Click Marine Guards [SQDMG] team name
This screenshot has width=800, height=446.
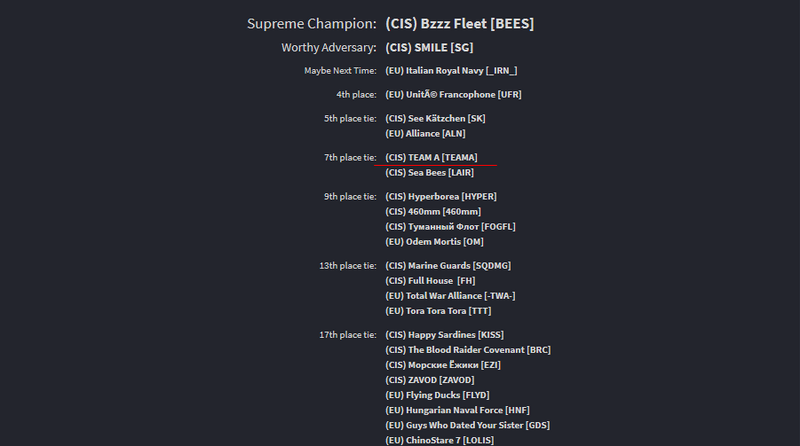pos(446,266)
